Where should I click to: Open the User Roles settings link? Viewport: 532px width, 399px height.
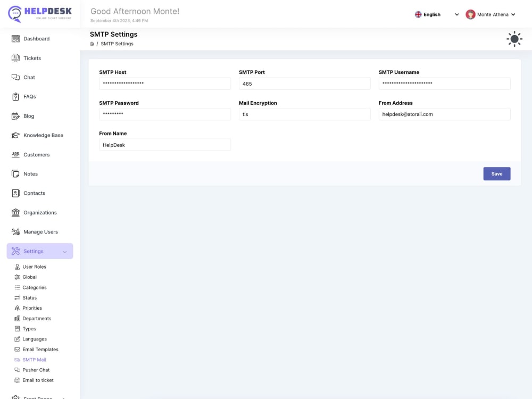[34, 267]
